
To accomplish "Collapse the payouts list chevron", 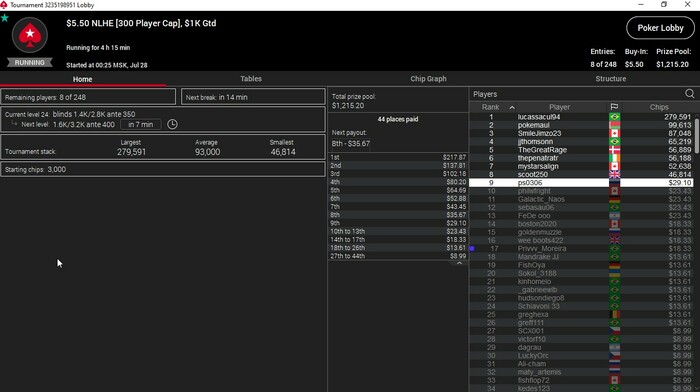I will (459, 263).
